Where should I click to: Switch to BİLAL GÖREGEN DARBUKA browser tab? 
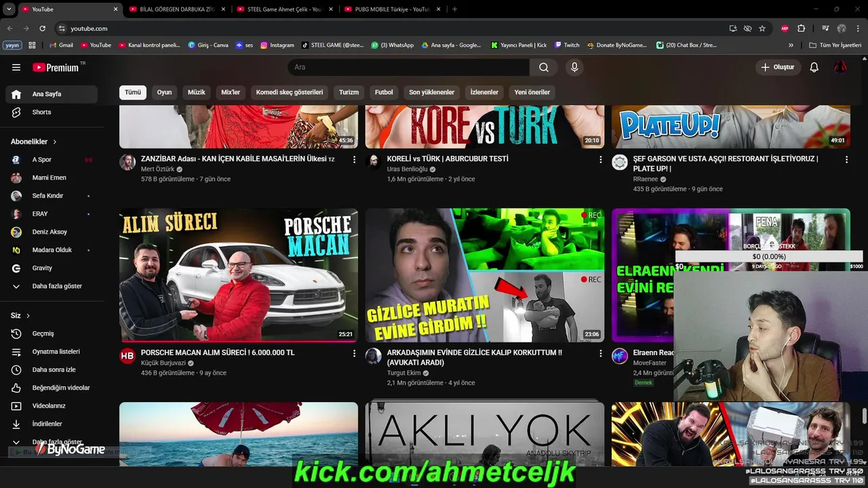[178, 9]
